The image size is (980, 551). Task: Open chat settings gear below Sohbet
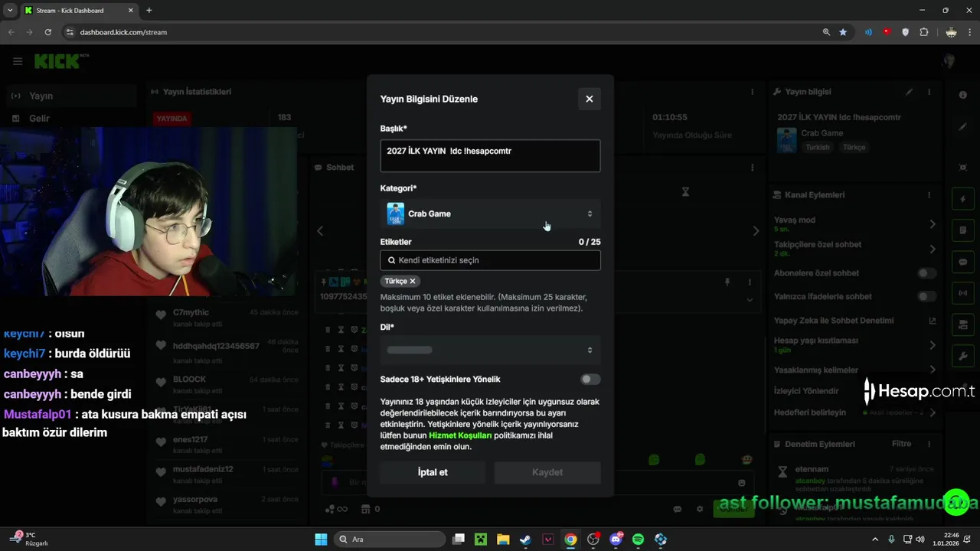(x=699, y=509)
